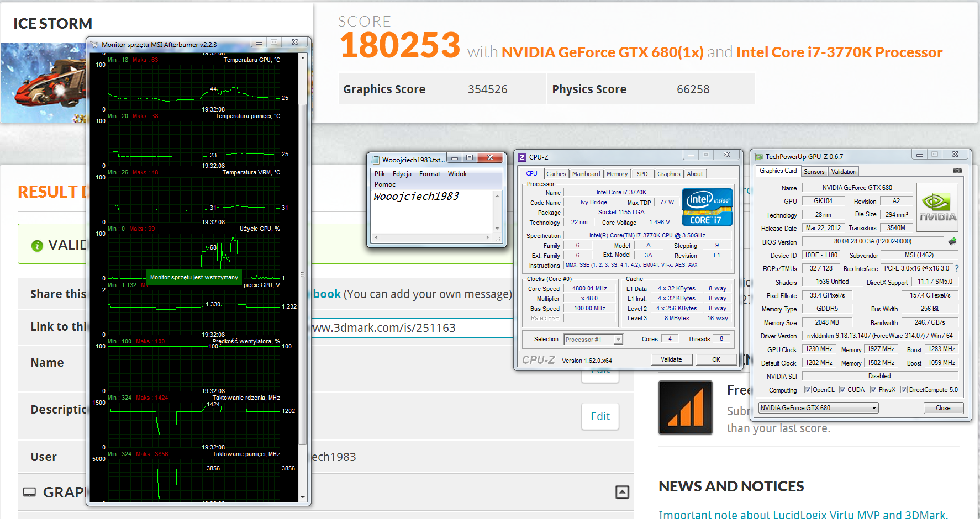The width and height of the screenshot is (980, 519).
Task: Click the OK button in CPU-Z
Action: pyautogui.click(x=716, y=359)
